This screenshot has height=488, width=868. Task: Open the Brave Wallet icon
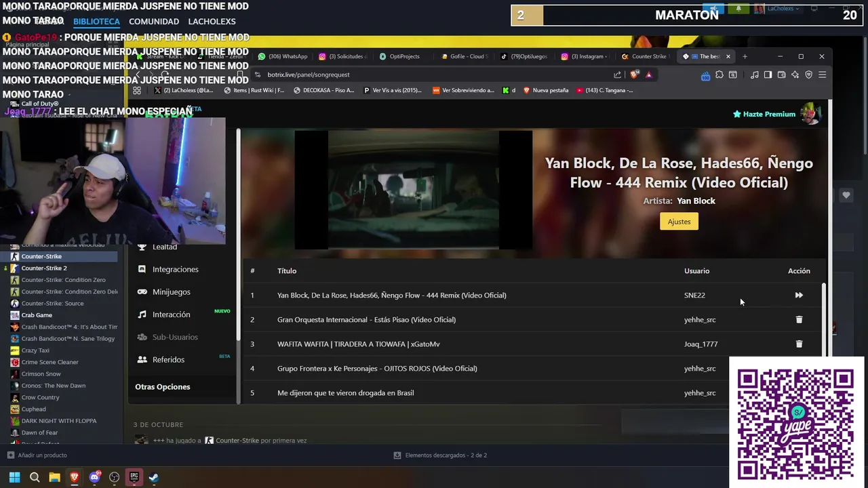point(781,75)
